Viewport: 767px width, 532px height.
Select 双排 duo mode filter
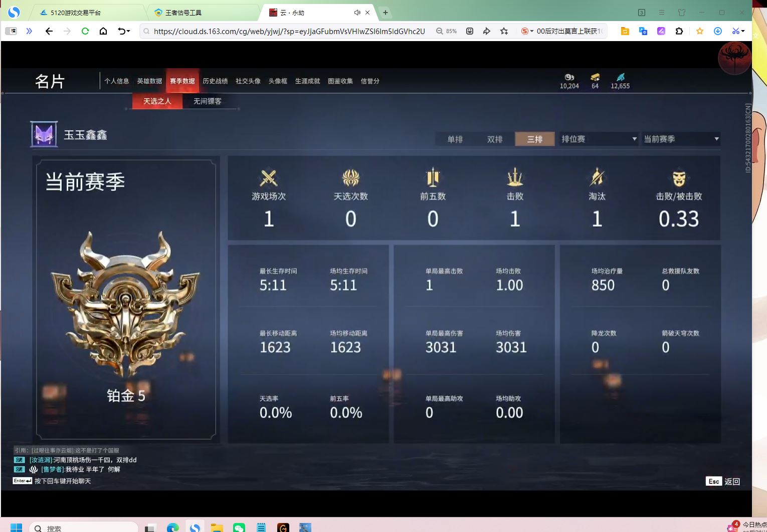pyautogui.click(x=494, y=139)
